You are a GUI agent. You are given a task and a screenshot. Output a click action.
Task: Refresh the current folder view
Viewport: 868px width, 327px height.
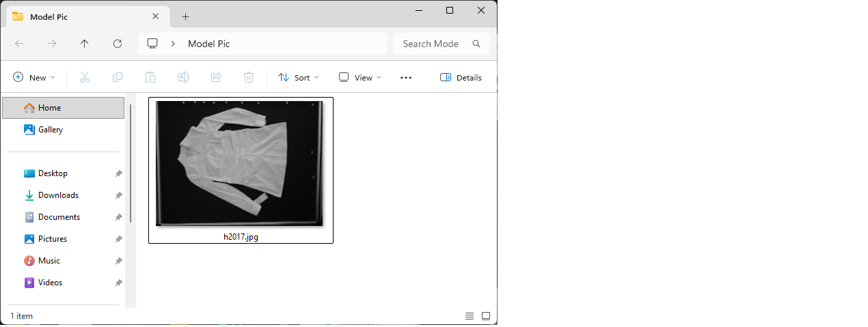pos(118,44)
